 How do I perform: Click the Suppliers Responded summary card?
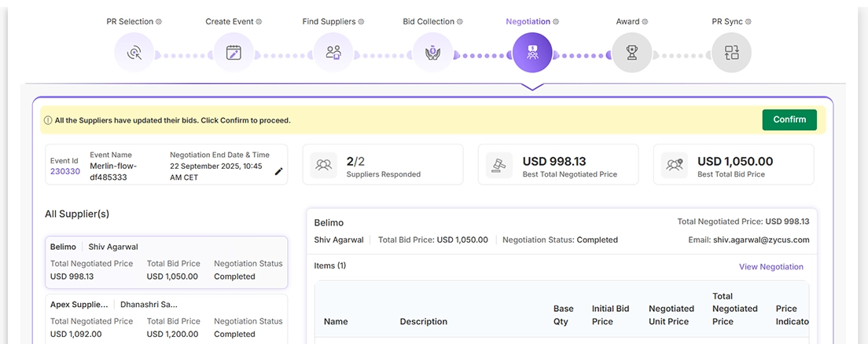coord(383,165)
